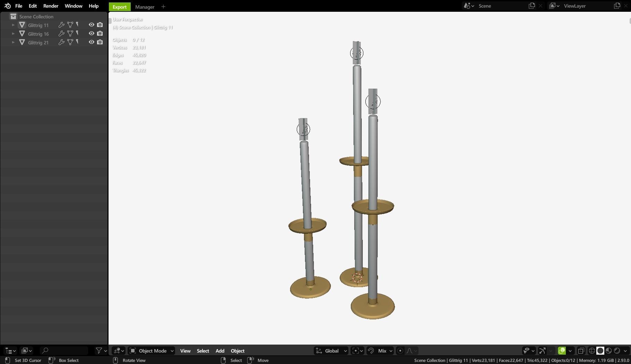This screenshot has height=364, width=631.
Task: Open the viewport View menu
Action: (185, 350)
